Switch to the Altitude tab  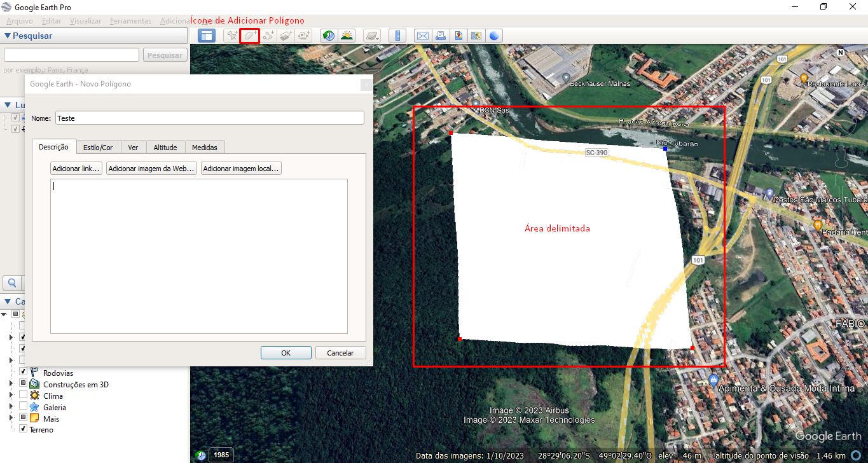pyautogui.click(x=165, y=147)
